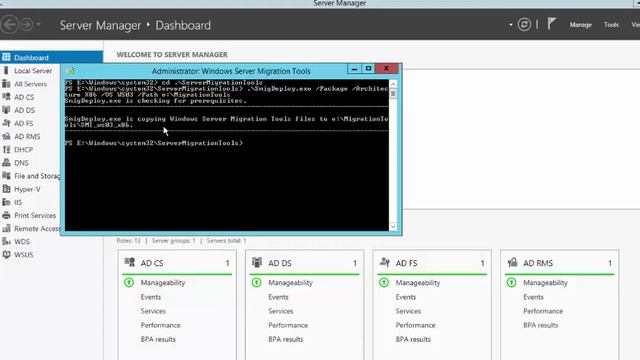Go back with the header back arrow
The height and width of the screenshot is (360, 640).
[x=9, y=25]
